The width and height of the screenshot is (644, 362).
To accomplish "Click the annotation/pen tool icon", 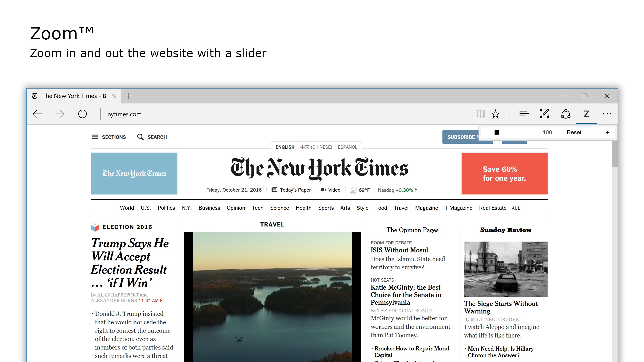I will [545, 114].
